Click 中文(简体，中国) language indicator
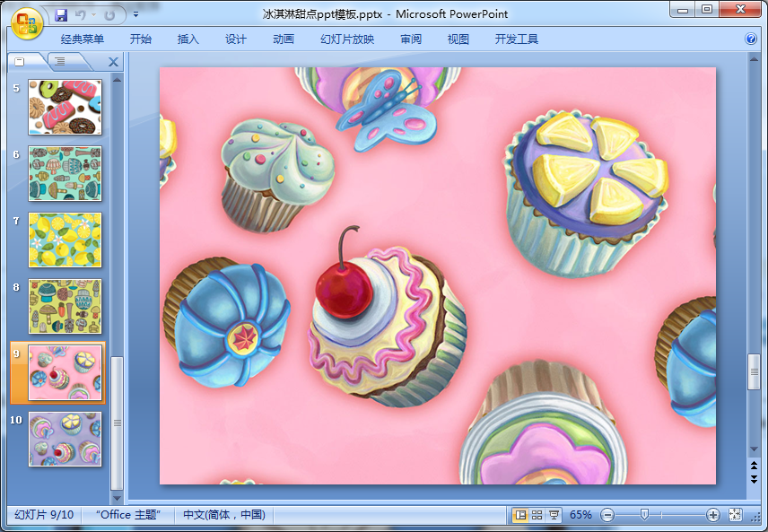Viewport: 768px width, 532px height. pyautogui.click(x=224, y=515)
